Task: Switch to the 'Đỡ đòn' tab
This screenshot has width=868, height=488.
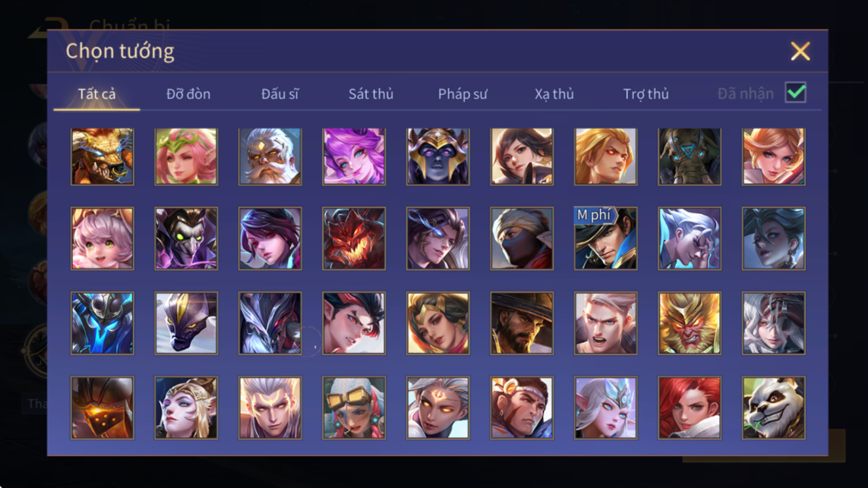Action: coord(188,94)
